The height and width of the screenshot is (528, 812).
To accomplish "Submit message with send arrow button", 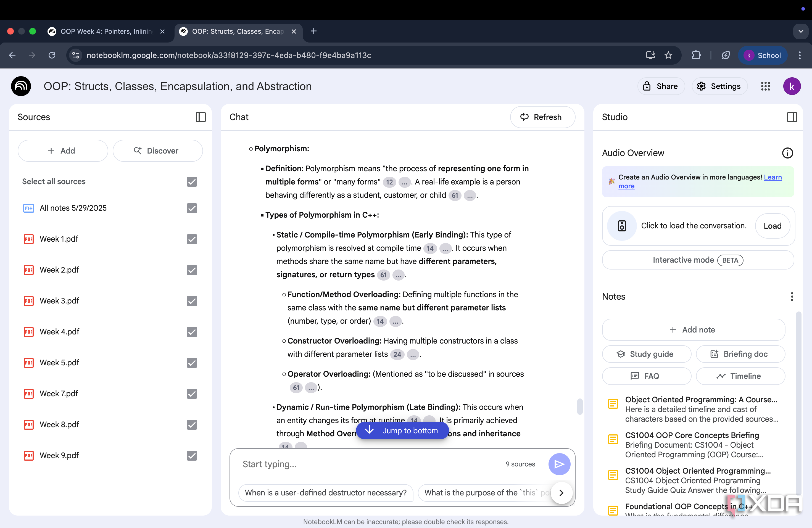I will pos(559,464).
